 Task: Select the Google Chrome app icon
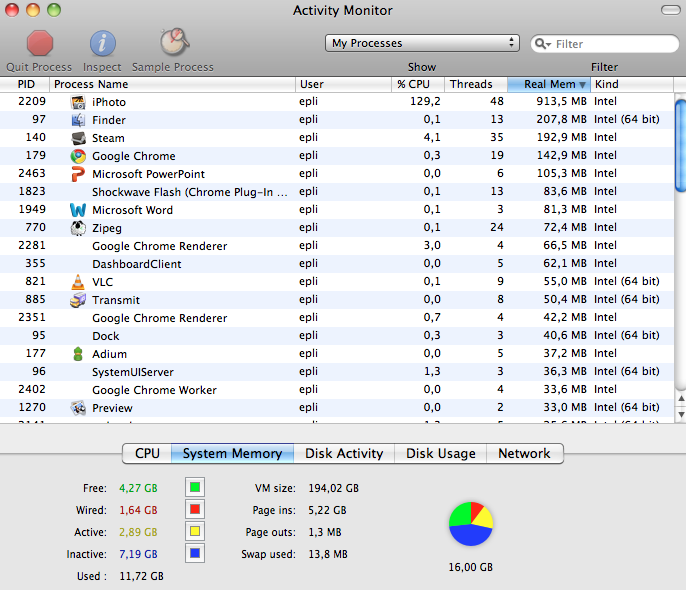coord(78,156)
